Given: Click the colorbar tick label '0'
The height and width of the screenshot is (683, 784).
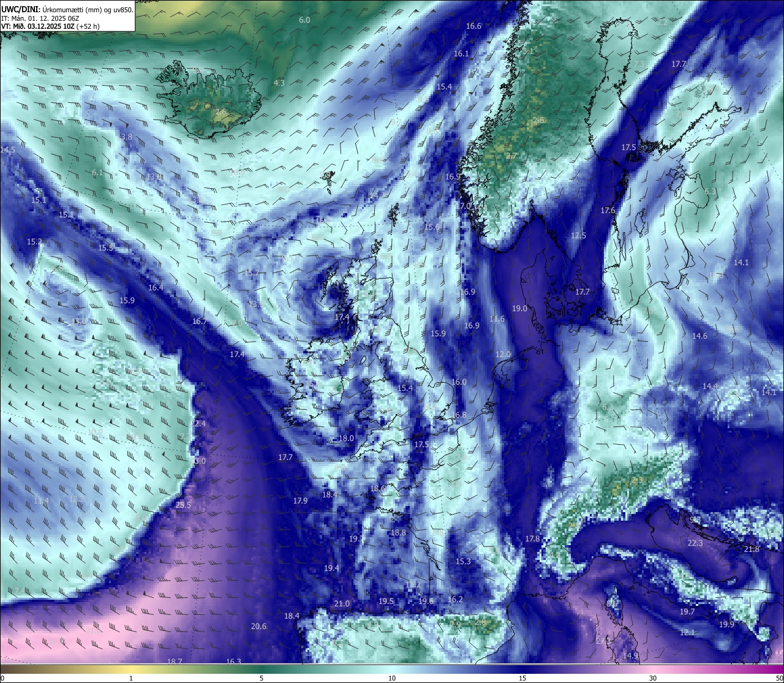Looking at the screenshot, I should click(x=2, y=678).
